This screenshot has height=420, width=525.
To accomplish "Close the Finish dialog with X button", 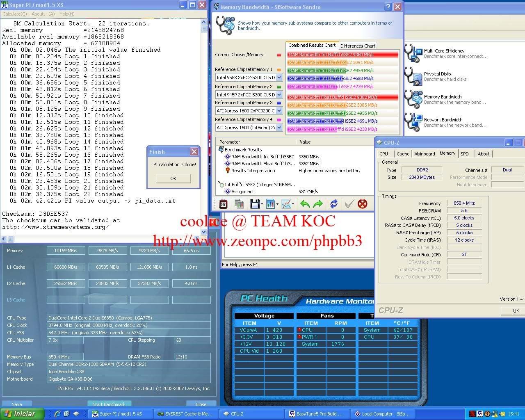I will (194, 152).
